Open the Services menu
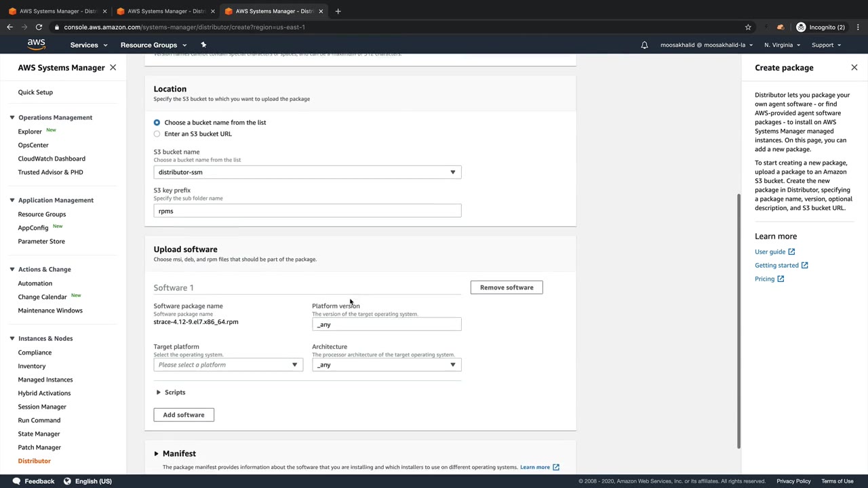The image size is (868, 488). click(x=89, y=45)
